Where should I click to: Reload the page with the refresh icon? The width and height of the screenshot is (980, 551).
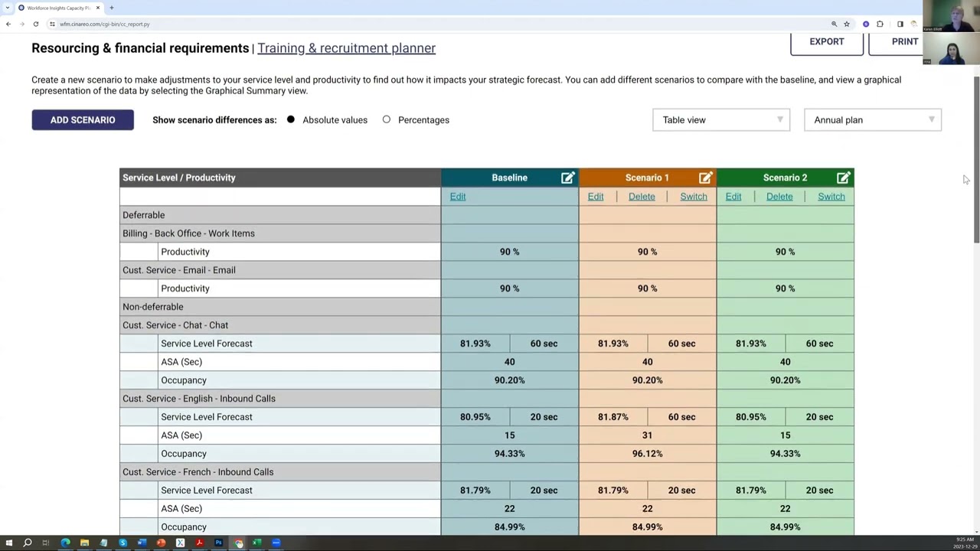coord(35,24)
